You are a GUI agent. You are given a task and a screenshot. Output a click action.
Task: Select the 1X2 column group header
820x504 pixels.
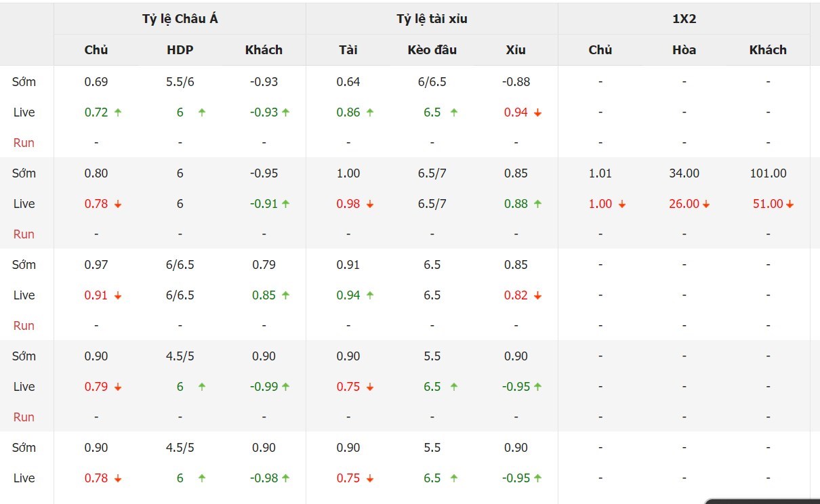coord(684,19)
